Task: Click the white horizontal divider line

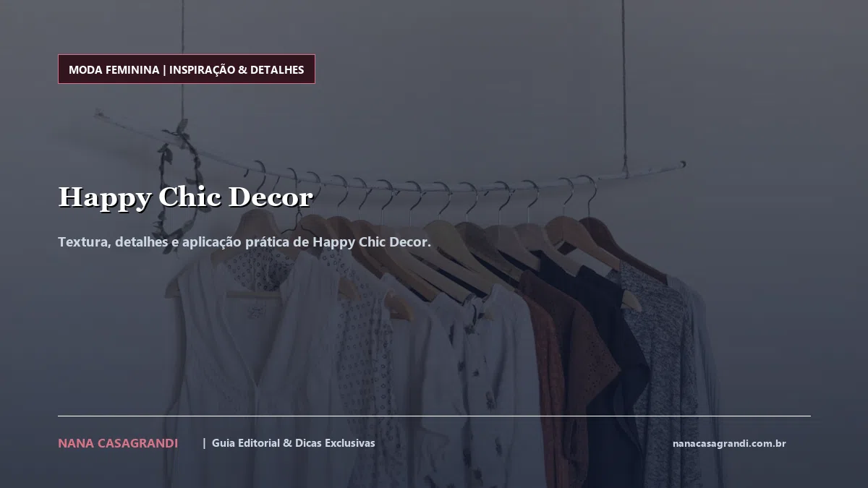Action: [434, 416]
